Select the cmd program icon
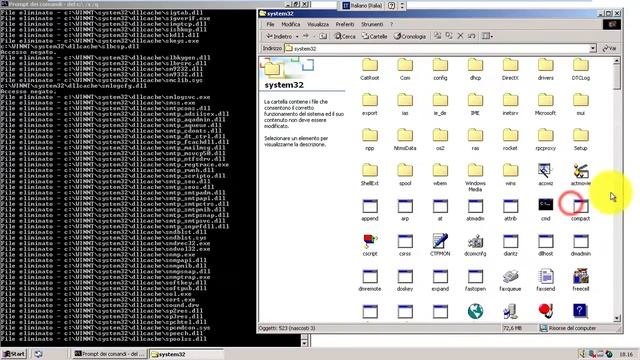The image size is (640, 360). coord(545,209)
